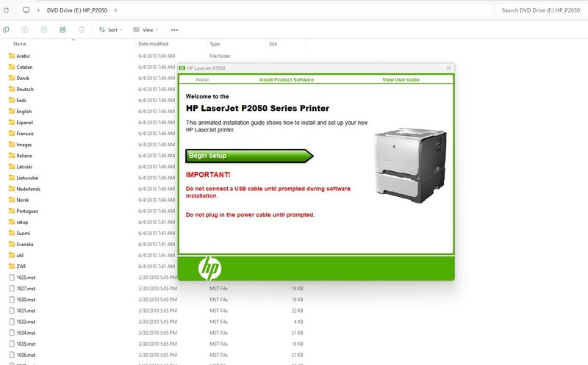Open the See more (three dots) menu
The image size is (588, 365).
(174, 29)
